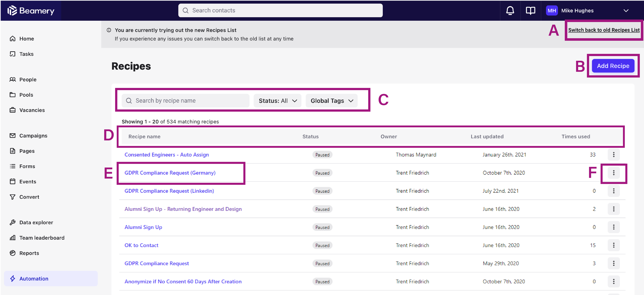Click the MH user avatar
Screen dimensions: 644x295
(x=552, y=10)
